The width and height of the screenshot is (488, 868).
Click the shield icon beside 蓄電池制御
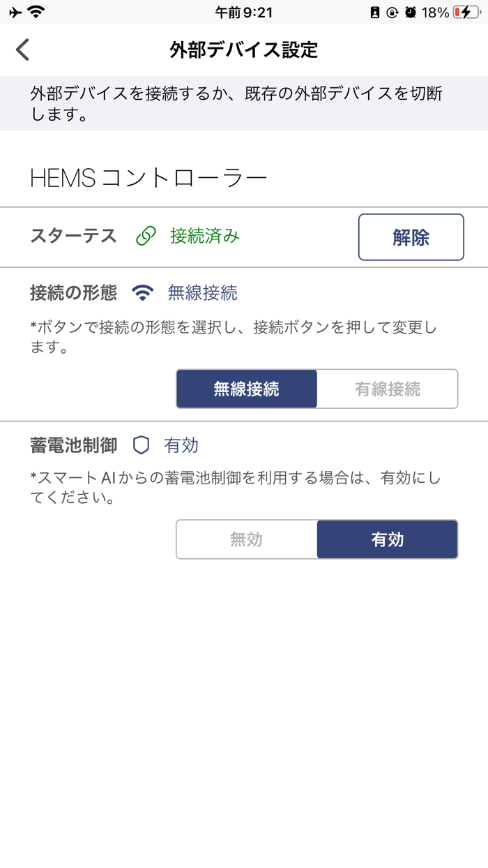click(142, 444)
